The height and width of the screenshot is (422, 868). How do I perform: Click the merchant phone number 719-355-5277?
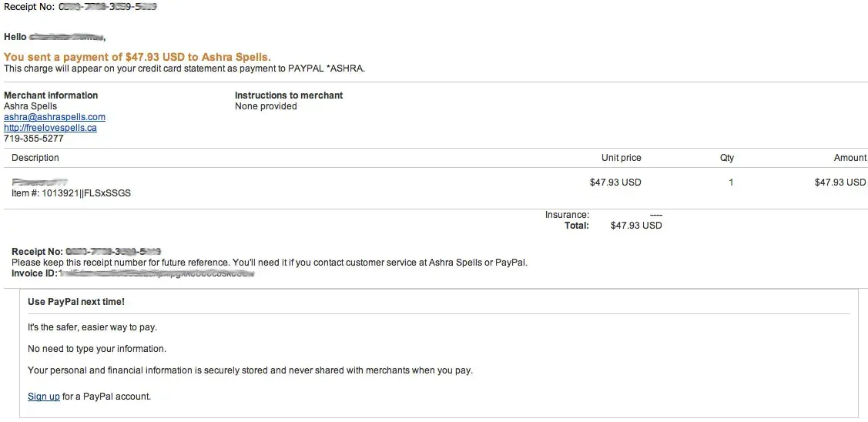[34, 139]
